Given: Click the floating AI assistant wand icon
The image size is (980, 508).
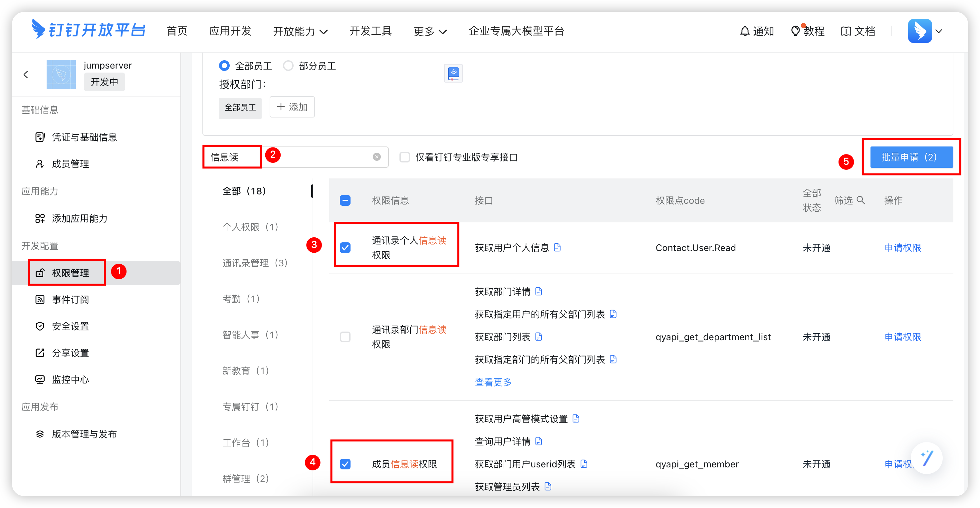Looking at the screenshot, I should pos(927,458).
